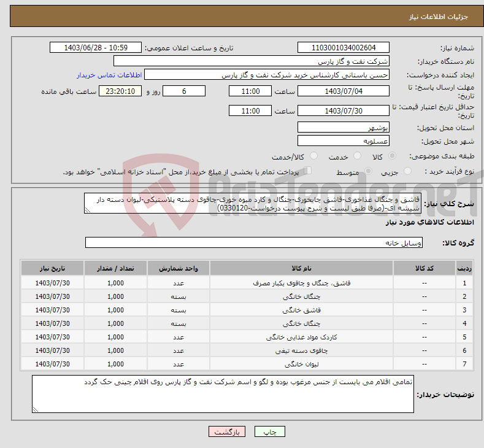
Task: Click the چاپ (print) button
Action: coord(269,431)
